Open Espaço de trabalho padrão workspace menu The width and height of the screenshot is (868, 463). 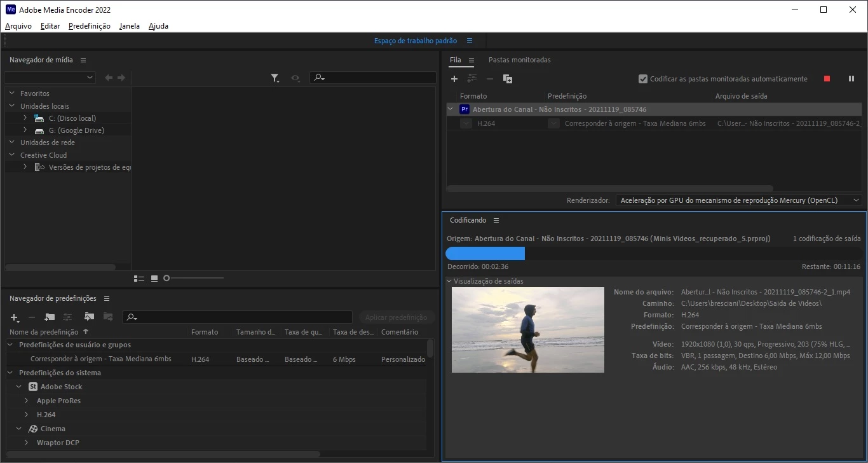[x=470, y=41]
